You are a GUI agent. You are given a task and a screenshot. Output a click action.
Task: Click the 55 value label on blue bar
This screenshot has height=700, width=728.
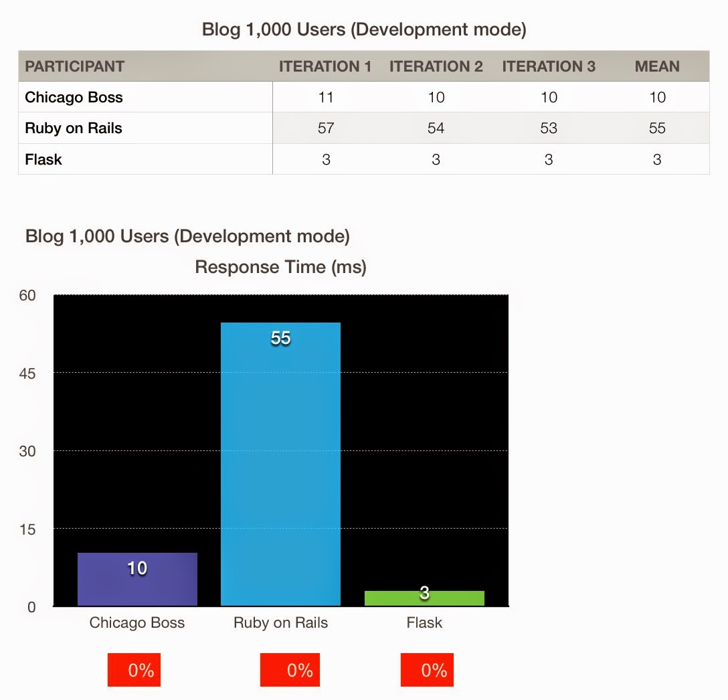pos(280,338)
